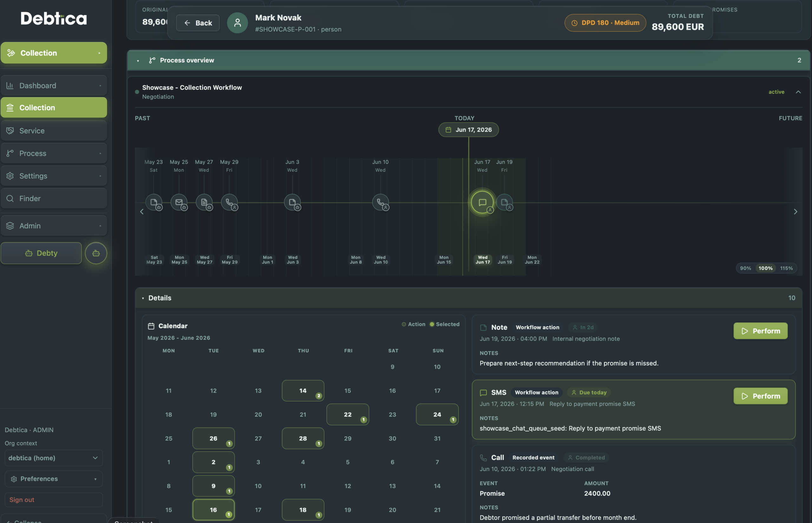Image resolution: width=812 pixels, height=523 pixels.
Task: Click the Jun 17, 2026 today date pill
Action: [468, 130]
